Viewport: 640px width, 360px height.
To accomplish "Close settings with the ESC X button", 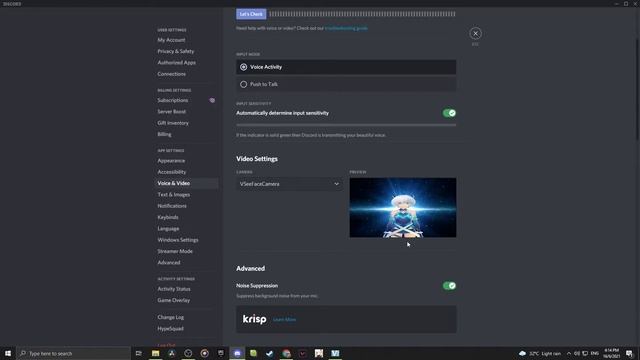I will 475,33.
